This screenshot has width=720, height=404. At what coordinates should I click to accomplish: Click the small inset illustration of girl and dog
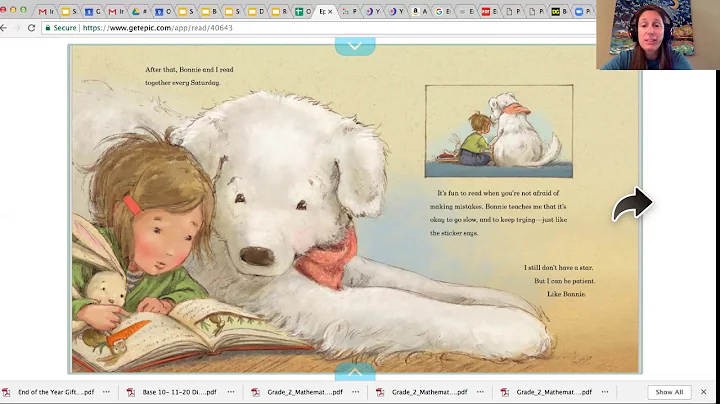(499, 131)
